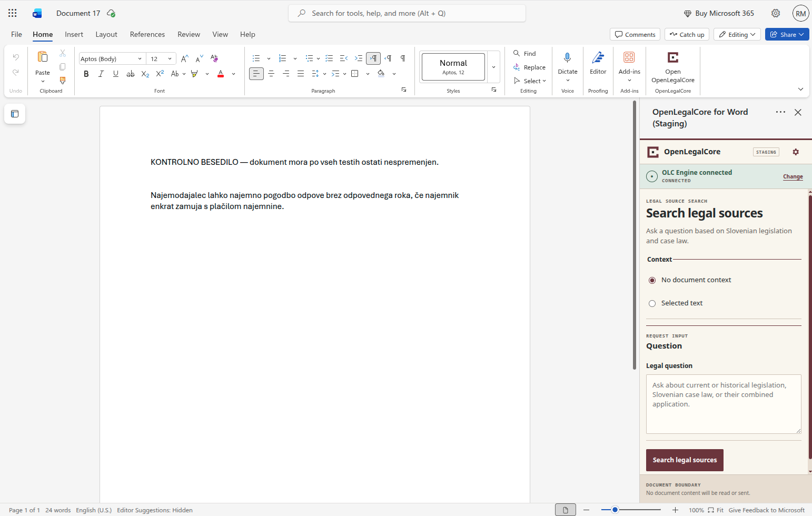Click the Dictate microphone icon

tap(567, 57)
